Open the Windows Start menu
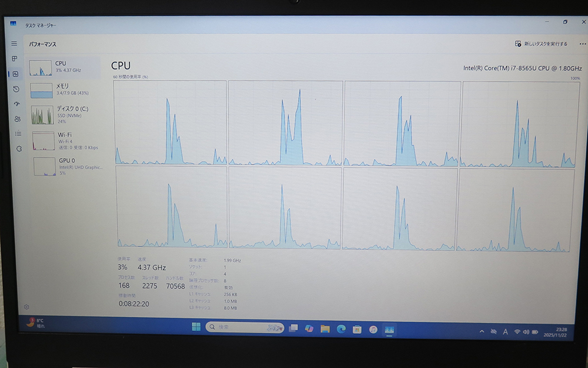Screen dimensions: 588x368 (x=196, y=327)
